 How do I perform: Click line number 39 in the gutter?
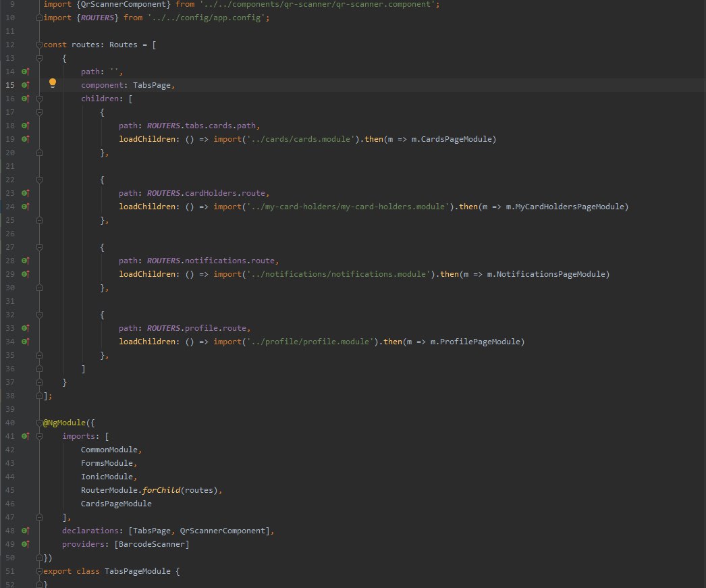[10, 409]
